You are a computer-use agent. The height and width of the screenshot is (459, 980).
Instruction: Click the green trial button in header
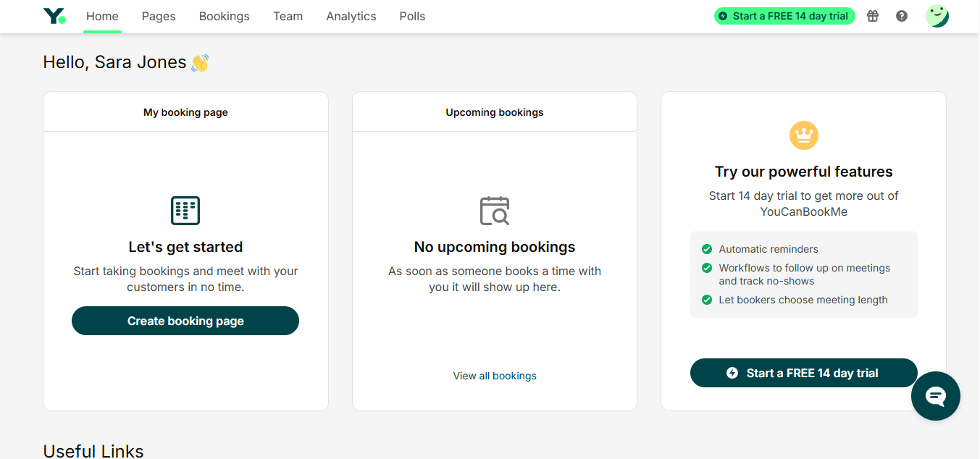pos(784,16)
